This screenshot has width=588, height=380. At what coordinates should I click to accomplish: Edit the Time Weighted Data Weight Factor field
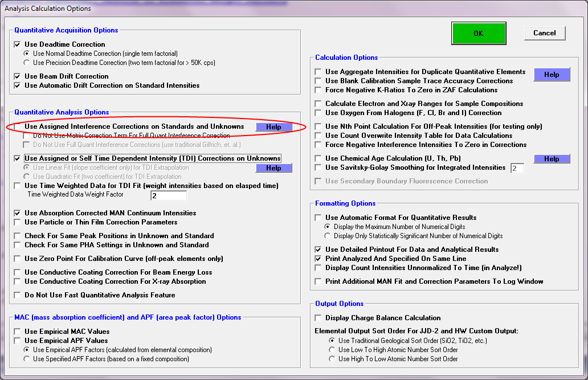pos(168,195)
